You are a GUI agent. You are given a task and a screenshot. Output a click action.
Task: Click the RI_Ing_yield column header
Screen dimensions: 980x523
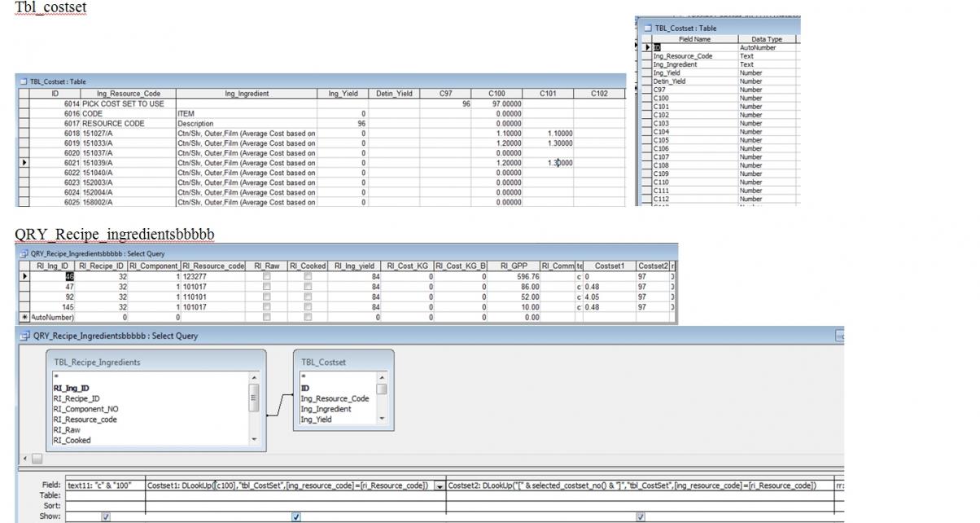coord(355,266)
